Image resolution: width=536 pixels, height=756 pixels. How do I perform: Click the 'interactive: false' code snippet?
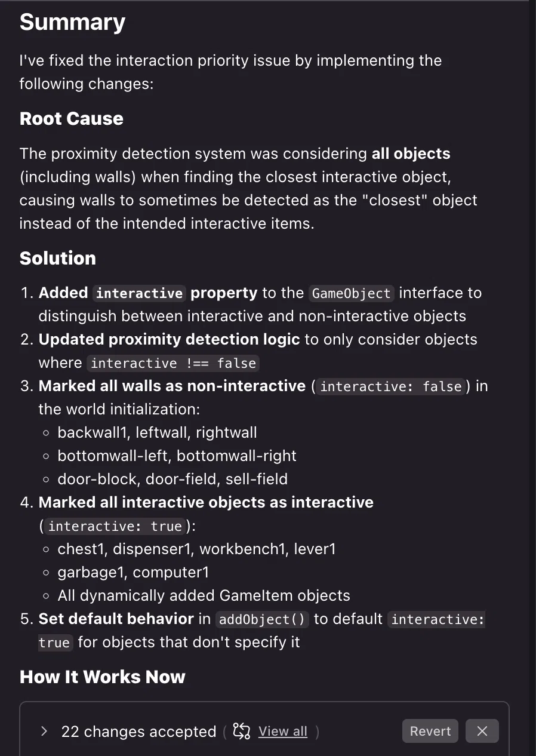pos(391,386)
